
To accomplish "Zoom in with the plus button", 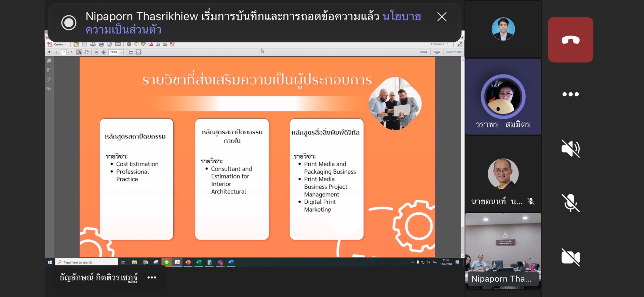I will (104, 52).
